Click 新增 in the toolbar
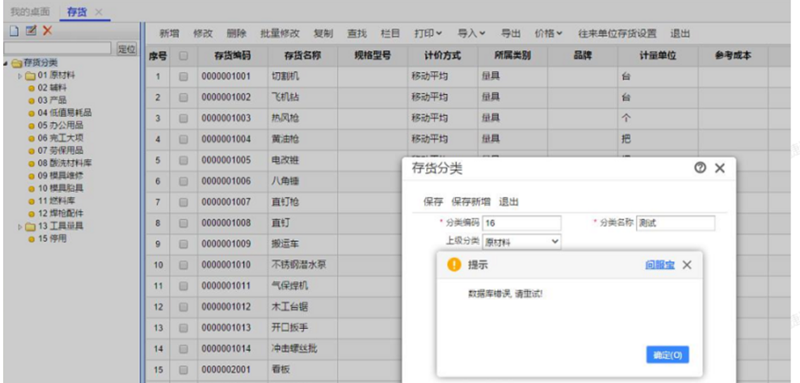Screen dimensions: 800x383 [169, 34]
